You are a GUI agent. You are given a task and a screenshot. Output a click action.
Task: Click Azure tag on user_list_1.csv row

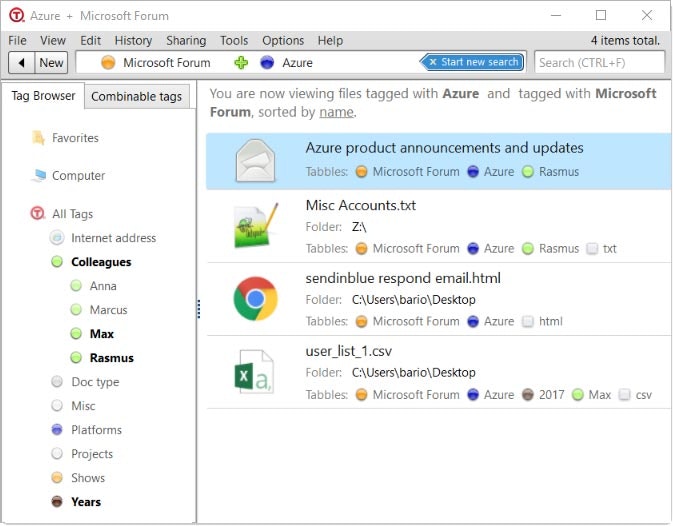click(x=491, y=395)
